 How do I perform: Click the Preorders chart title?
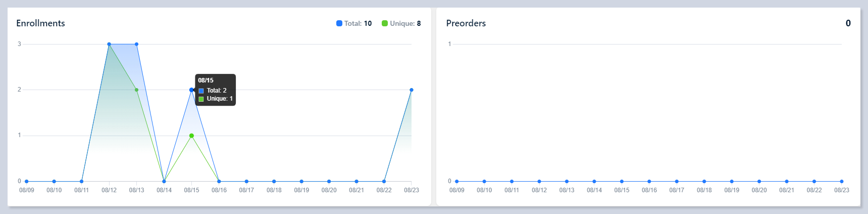coord(466,23)
